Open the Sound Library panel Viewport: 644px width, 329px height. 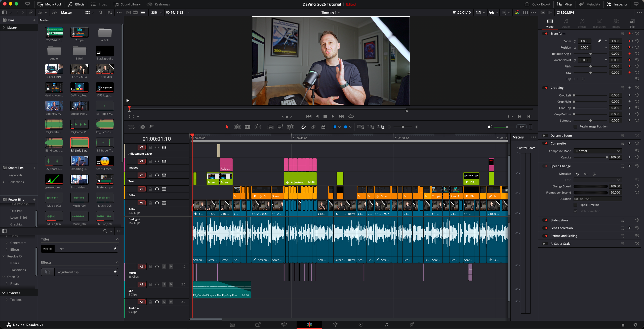127,4
